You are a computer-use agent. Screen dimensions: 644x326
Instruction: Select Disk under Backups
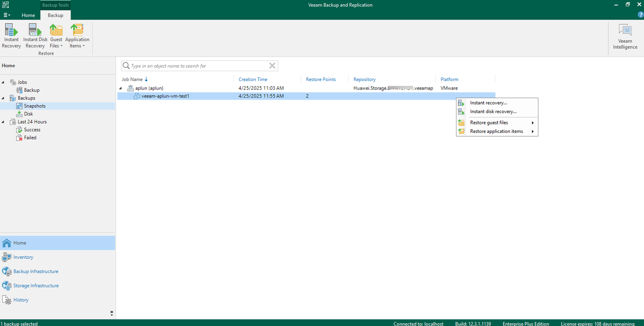click(x=28, y=114)
